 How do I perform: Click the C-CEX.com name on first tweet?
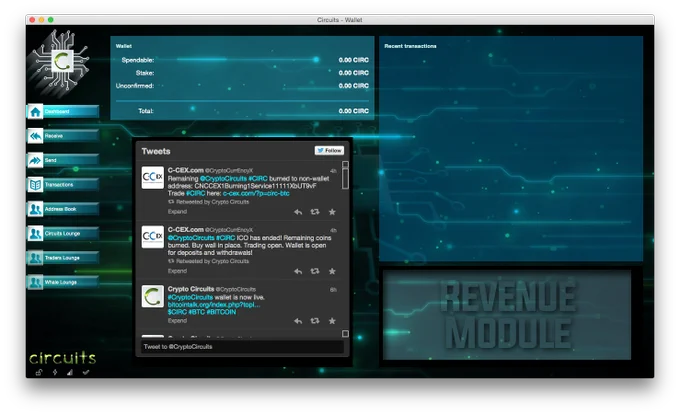click(186, 170)
